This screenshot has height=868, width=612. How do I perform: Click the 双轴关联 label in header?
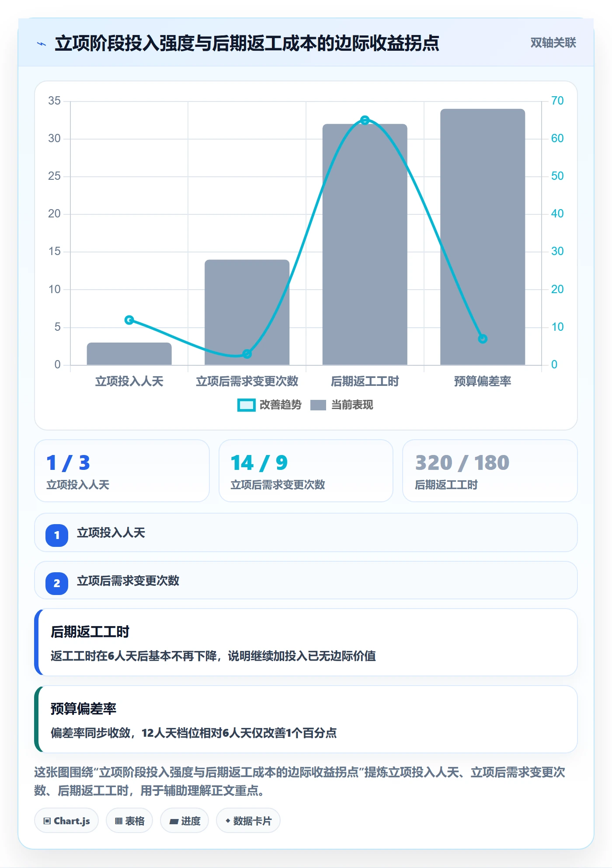(x=553, y=43)
